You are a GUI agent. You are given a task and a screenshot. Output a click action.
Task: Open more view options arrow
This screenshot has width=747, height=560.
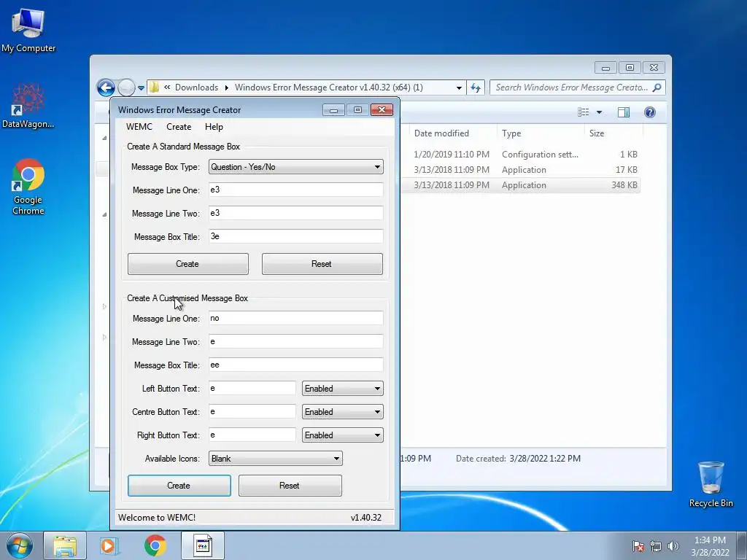[600, 112]
